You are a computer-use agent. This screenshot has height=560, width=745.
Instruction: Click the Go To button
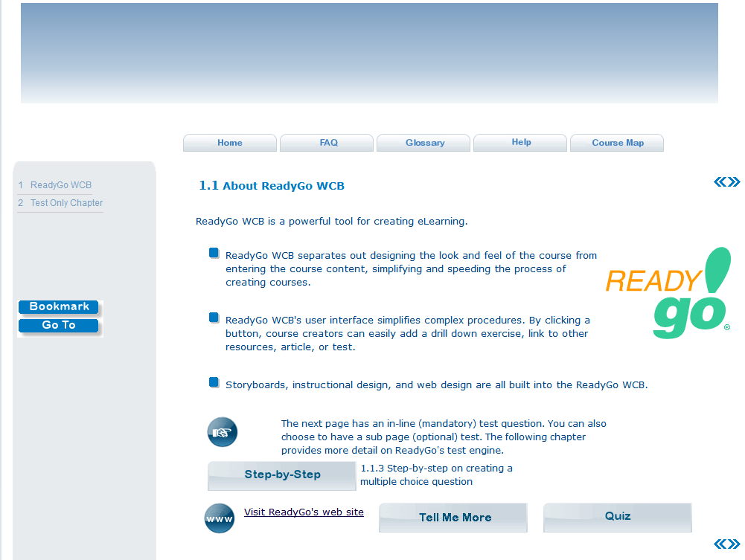pos(59,325)
